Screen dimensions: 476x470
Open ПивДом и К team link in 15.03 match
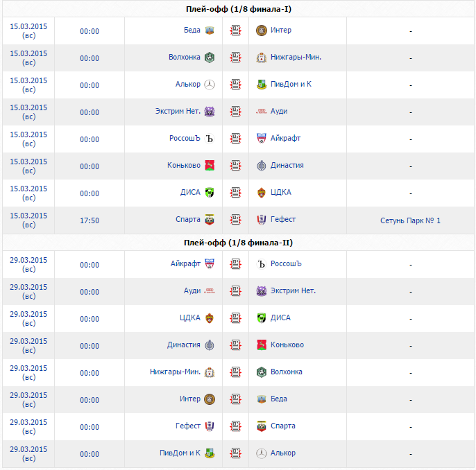291,85
